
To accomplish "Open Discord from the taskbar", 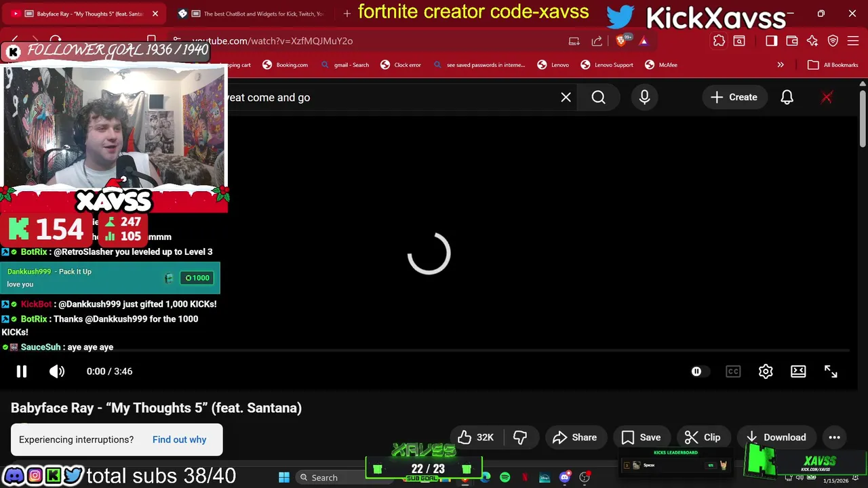I will pos(565,478).
